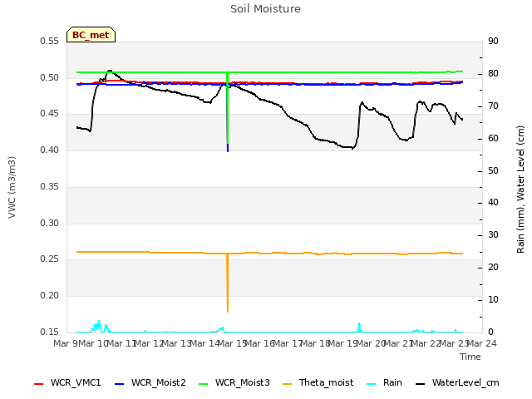Click the 90 right axis tick label
This screenshot has height=399, width=532.
point(493,41)
